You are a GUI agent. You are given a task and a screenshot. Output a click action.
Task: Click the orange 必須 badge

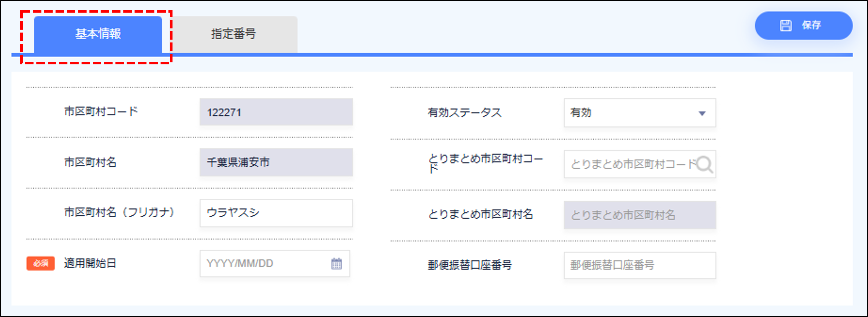click(41, 263)
